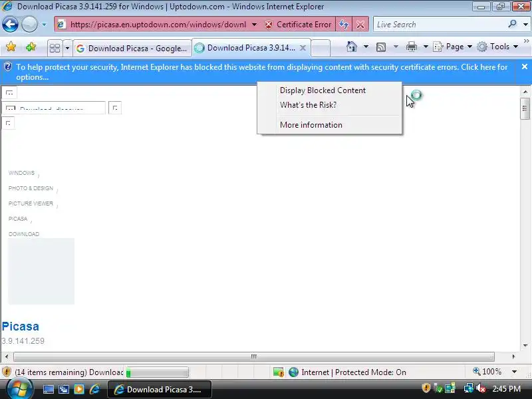Click the vertical scrollbar thumb
This screenshot has height=399, width=532.
525,108
